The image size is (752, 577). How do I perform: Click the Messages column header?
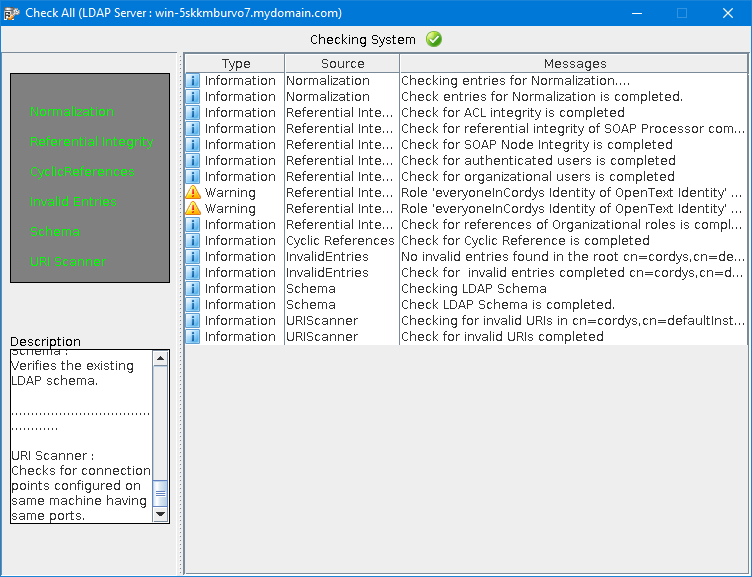pyautogui.click(x=574, y=63)
